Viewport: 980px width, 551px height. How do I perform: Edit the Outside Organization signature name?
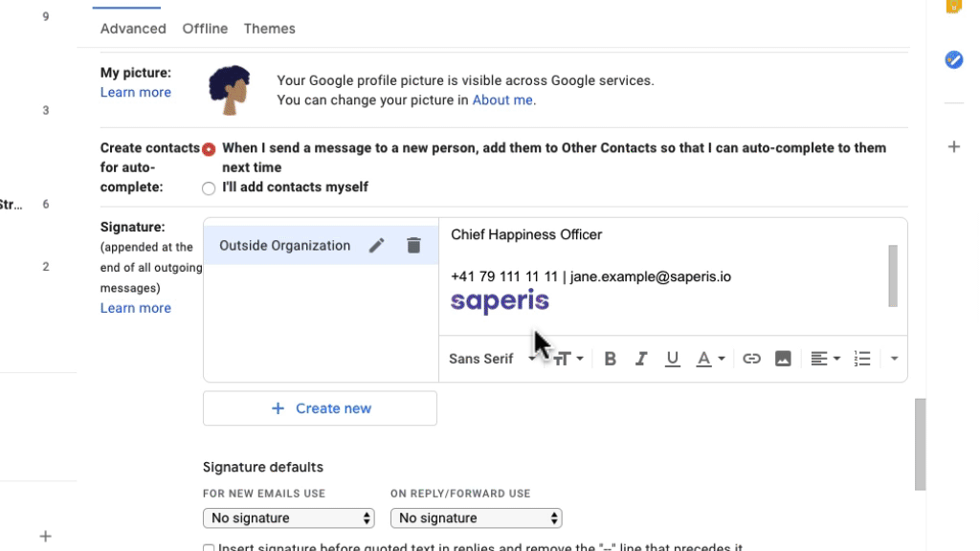[x=376, y=246]
